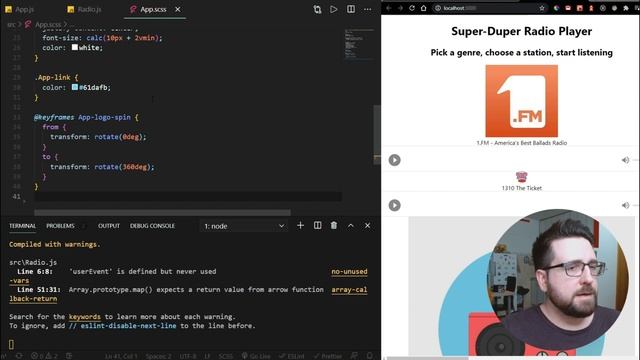Click the ESLint status bar item
The image size is (640, 360).
click(292, 356)
